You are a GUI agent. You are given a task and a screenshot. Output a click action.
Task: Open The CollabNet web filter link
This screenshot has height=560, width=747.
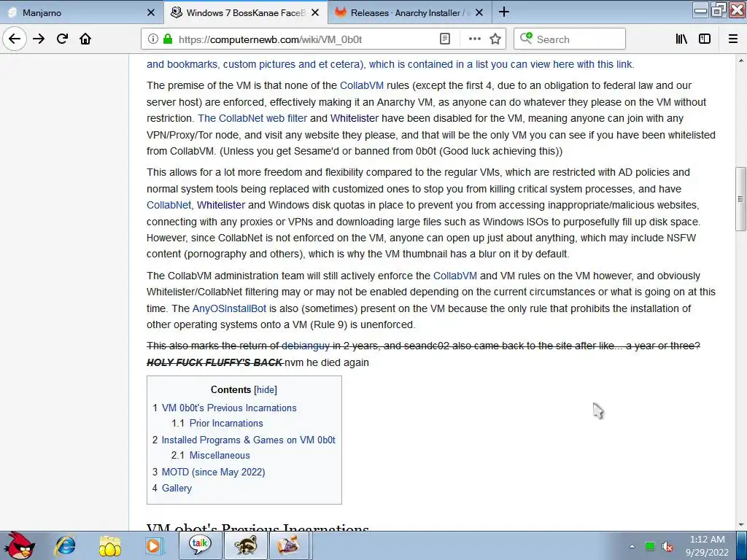click(252, 118)
